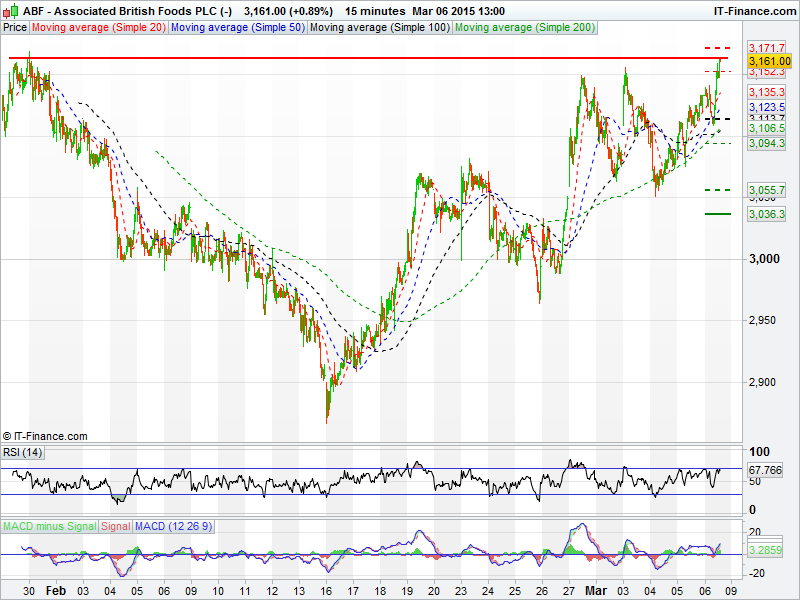
Task: Click the Feb month marker on date axis
Action: [x=56, y=591]
